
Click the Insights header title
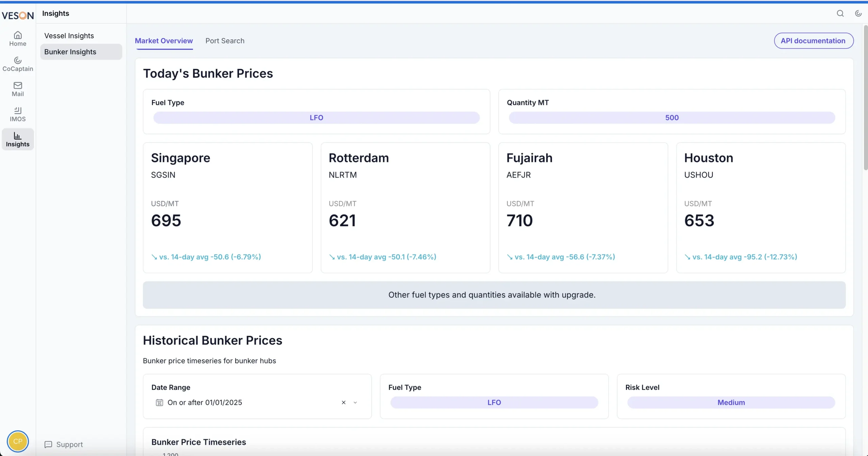56,13
